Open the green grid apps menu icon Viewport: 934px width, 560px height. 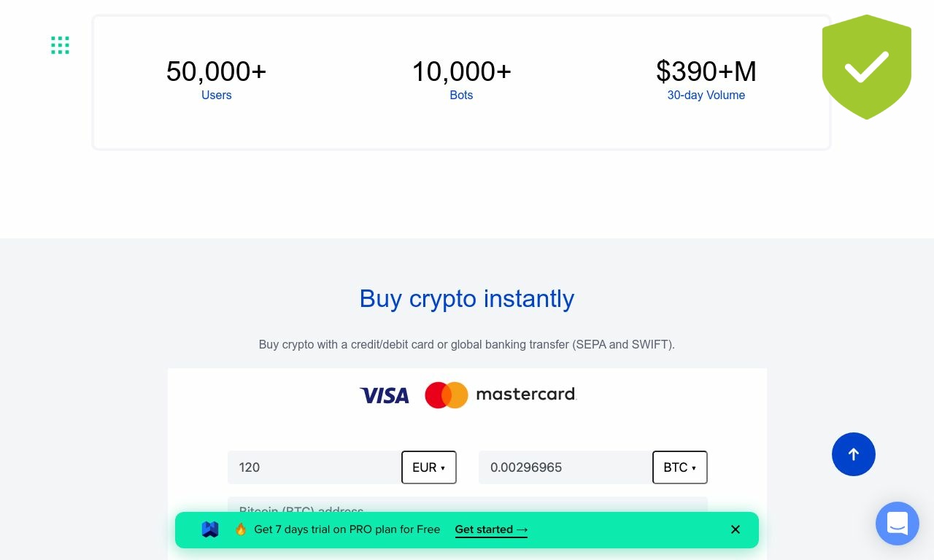click(x=60, y=45)
